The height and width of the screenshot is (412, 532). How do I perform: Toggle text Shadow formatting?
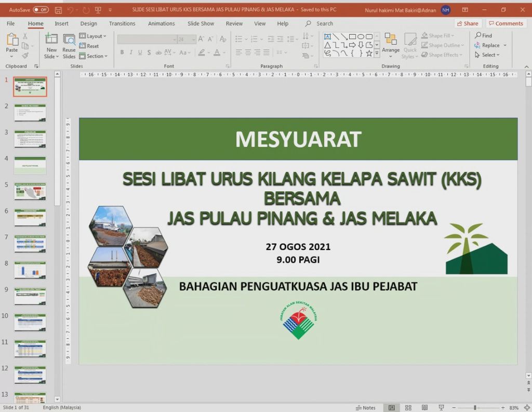pyautogui.click(x=149, y=52)
